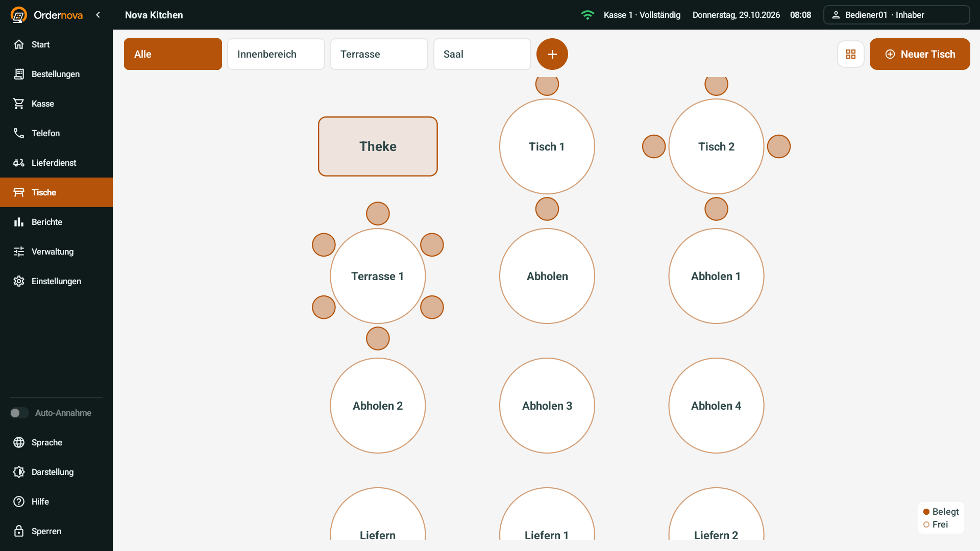Click the Sprache globe icon
The width and height of the screenshot is (980, 551).
pyautogui.click(x=19, y=442)
